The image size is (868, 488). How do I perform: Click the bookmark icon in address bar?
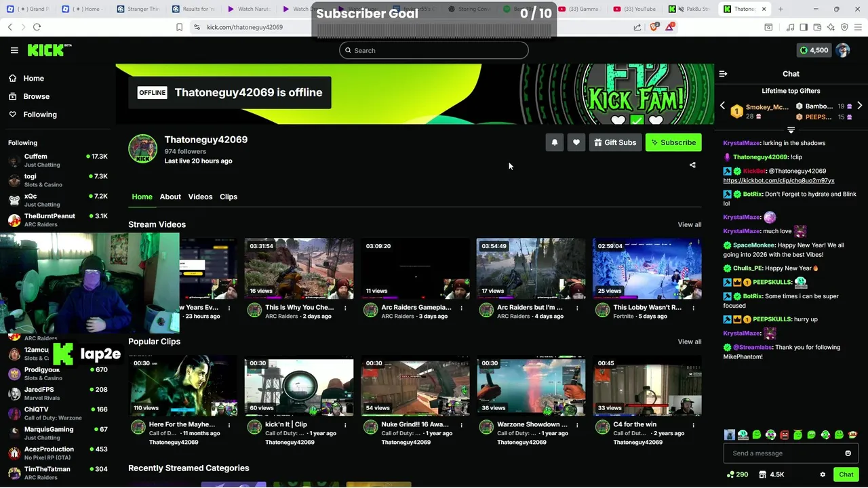pyautogui.click(x=179, y=27)
